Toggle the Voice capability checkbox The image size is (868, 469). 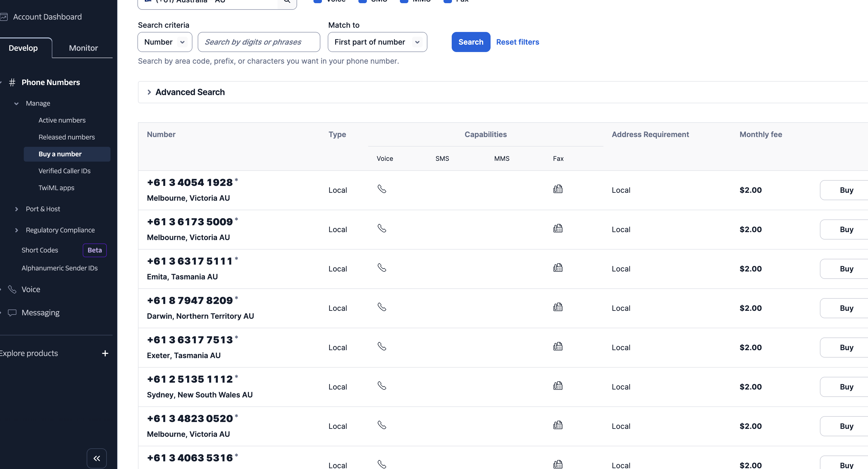pyautogui.click(x=317, y=1)
